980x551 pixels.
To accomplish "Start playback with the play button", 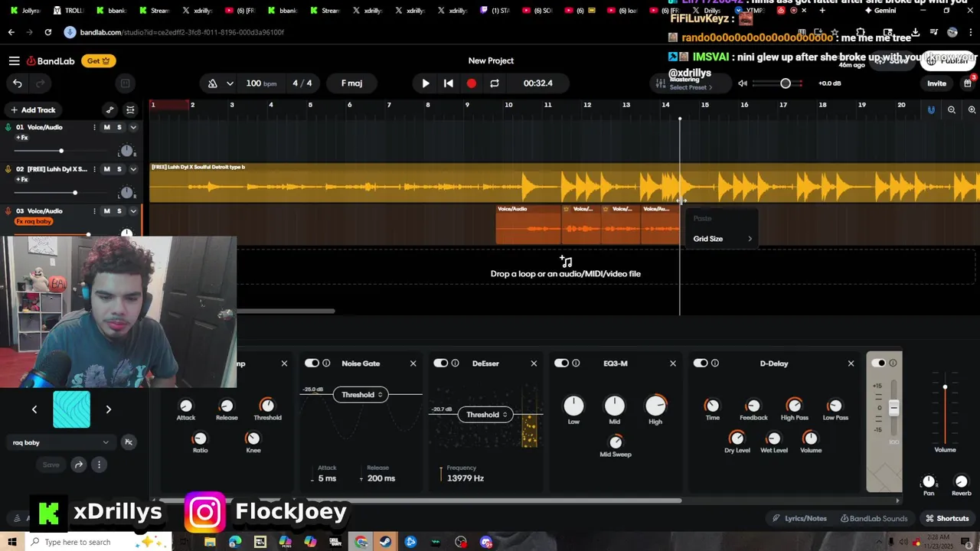I will [x=426, y=83].
